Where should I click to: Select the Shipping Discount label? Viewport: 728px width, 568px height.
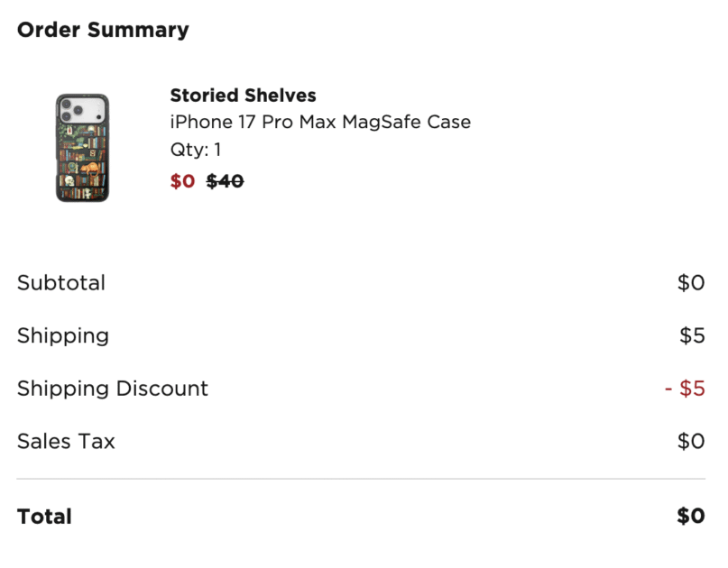[x=113, y=389]
